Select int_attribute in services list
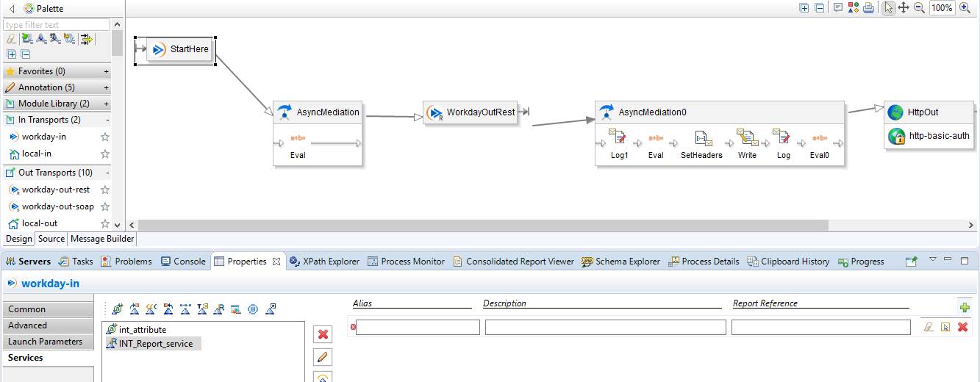The width and height of the screenshot is (980, 382). tap(136, 330)
